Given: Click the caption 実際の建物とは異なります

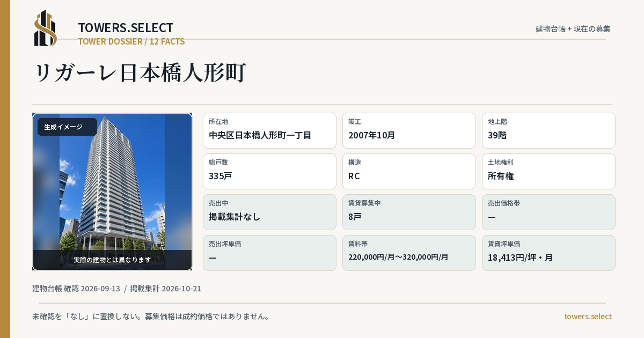Looking at the screenshot, I should (112, 260).
